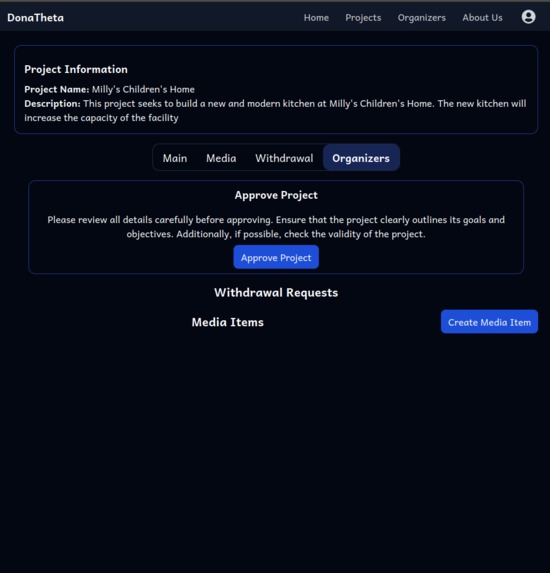
Task: Click the DonaTheta brand logo
Action: (x=35, y=18)
